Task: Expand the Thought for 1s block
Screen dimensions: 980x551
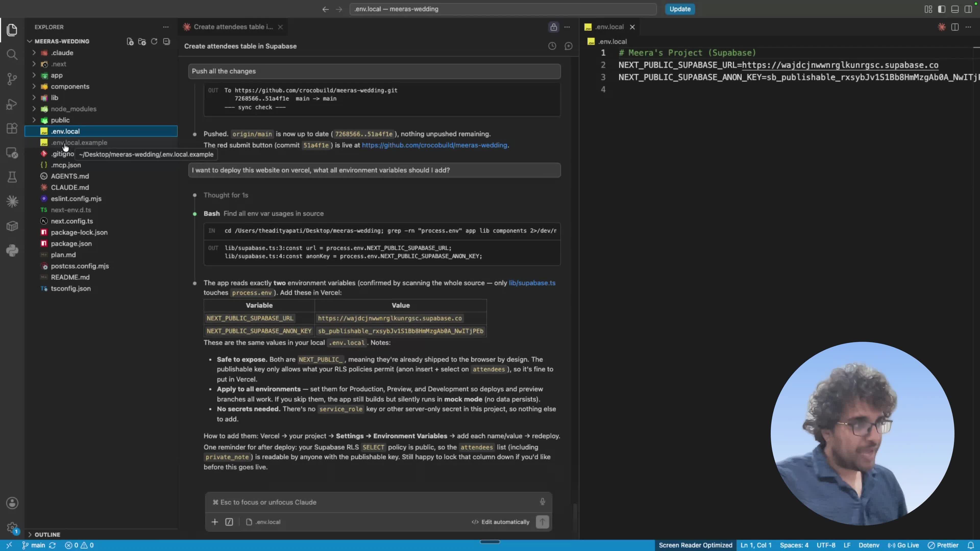Action: (226, 195)
